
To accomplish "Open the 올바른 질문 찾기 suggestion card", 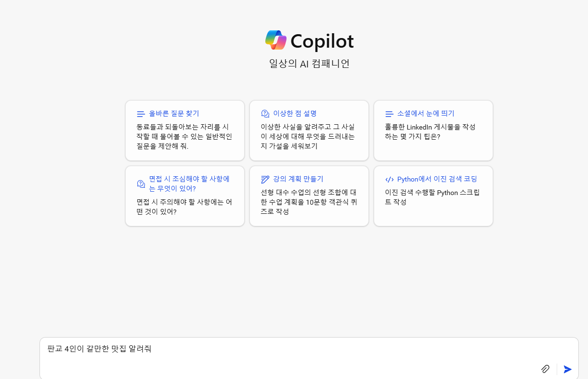I will [185, 131].
